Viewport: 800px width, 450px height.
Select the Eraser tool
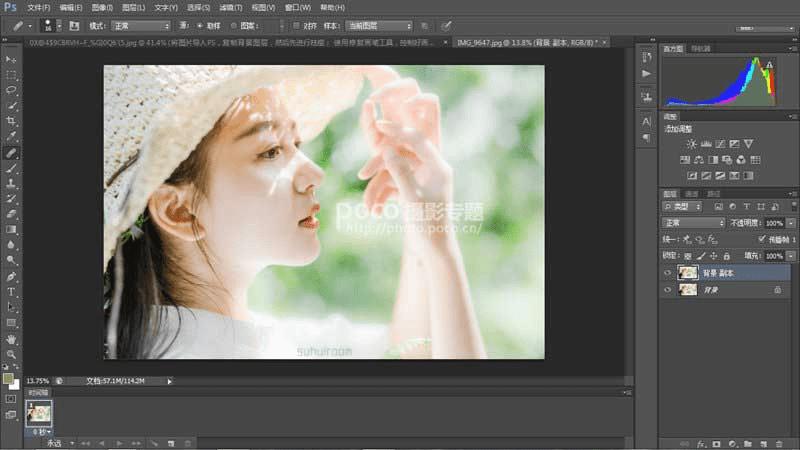[11, 214]
